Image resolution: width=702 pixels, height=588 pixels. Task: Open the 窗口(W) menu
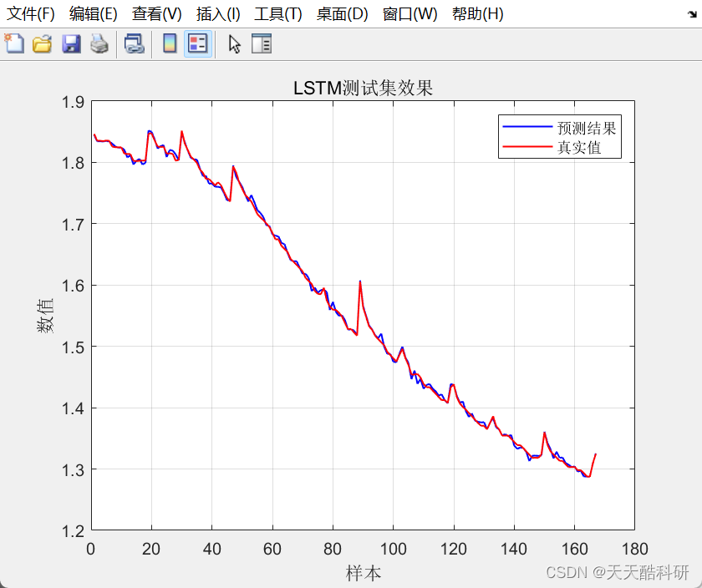[409, 14]
